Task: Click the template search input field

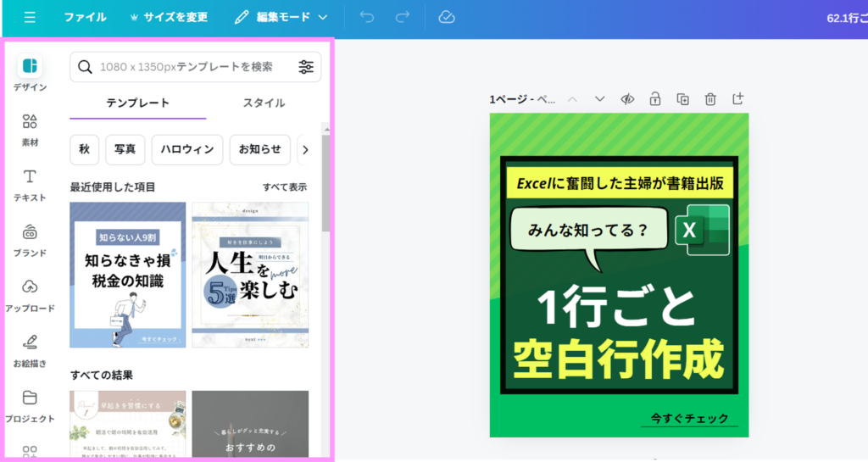Action: [186, 67]
